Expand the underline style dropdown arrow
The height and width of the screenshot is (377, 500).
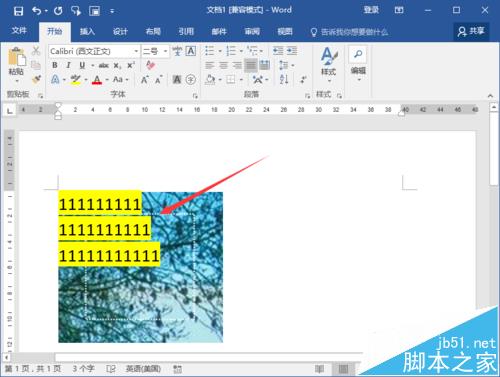pyautogui.click(x=93, y=65)
